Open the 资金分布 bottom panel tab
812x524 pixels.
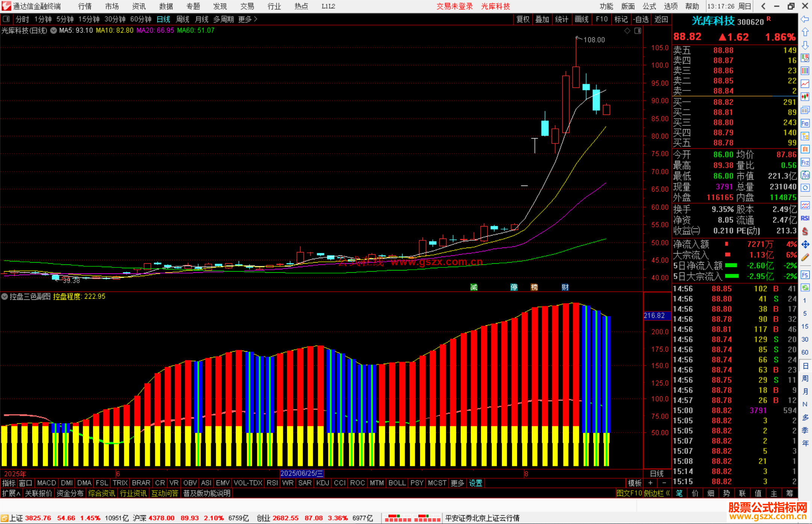pos(70,493)
